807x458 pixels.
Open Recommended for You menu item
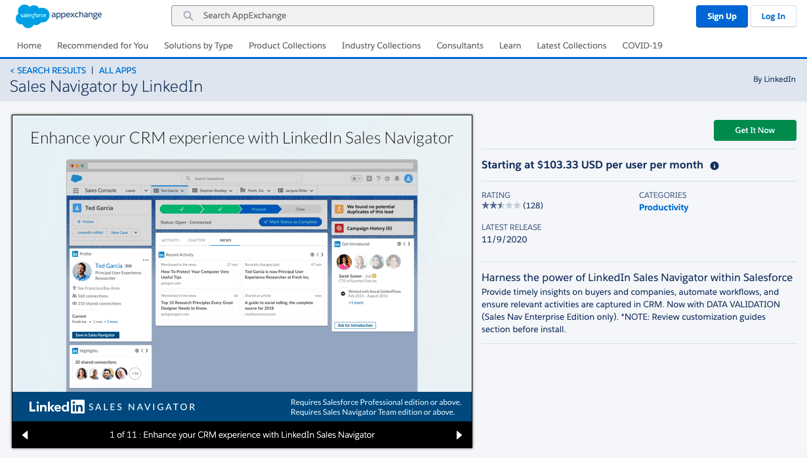coord(103,45)
